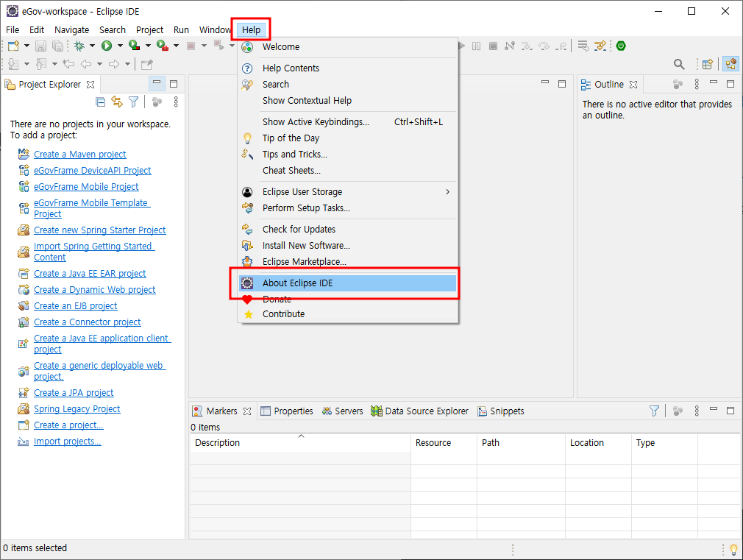The width and height of the screenshot is (743, 560).
Task: Open the Project menu
Action: 150,30
